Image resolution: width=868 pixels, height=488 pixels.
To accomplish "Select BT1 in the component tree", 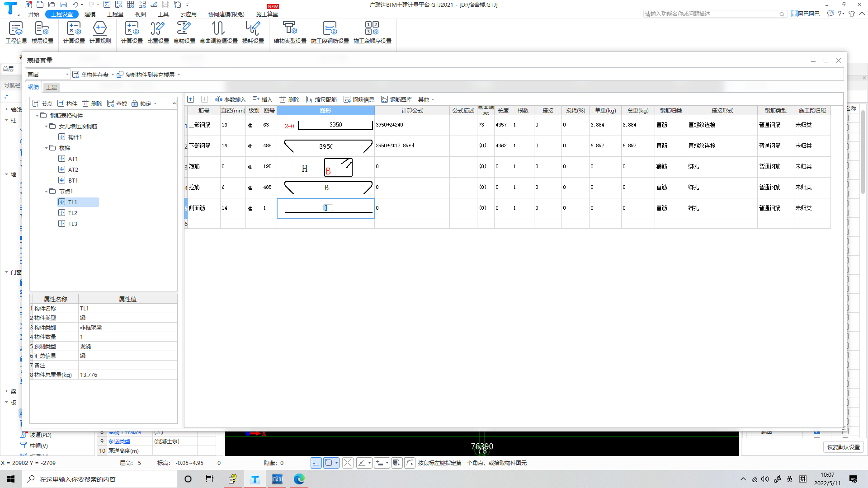I will [73, 180].
